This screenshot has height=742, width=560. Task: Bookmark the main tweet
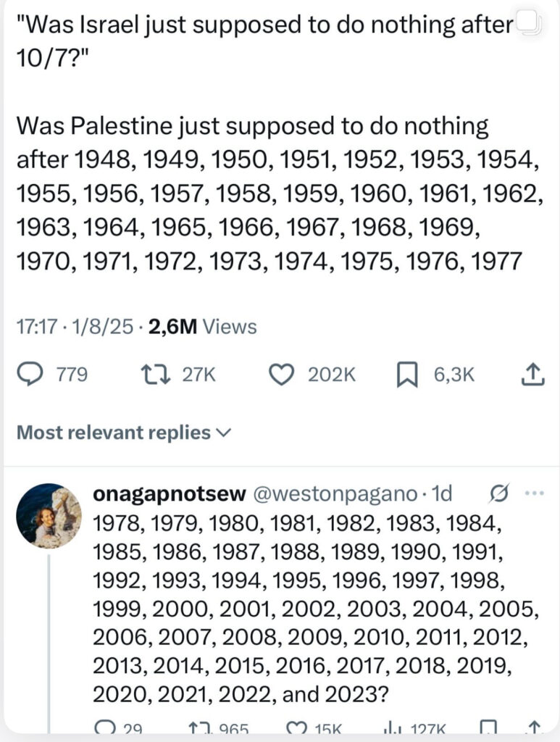[x=408, y=375]
